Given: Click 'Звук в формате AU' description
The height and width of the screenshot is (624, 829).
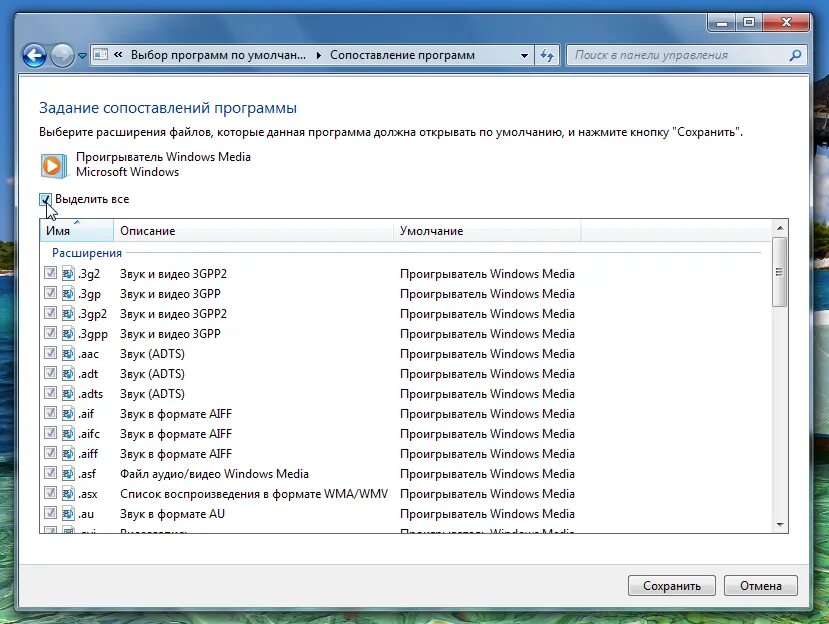Looking at the screenshot, I should coord(172,514).
